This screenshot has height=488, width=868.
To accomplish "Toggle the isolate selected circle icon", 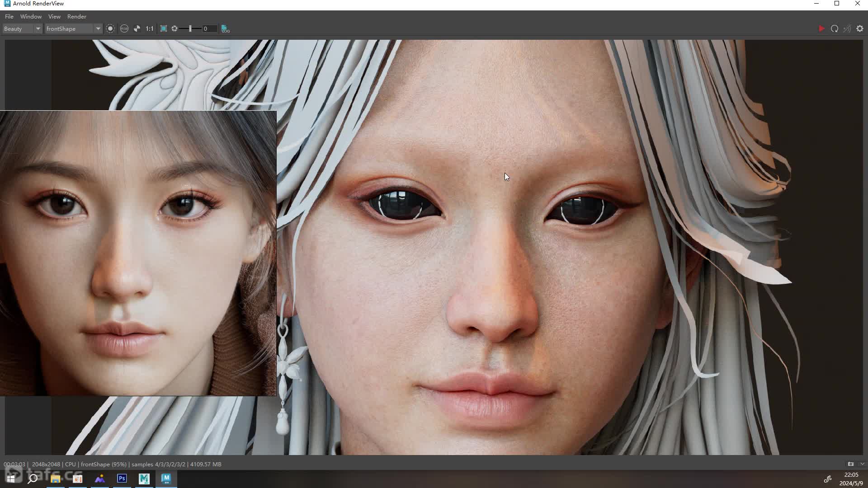I will pos(110,28).
